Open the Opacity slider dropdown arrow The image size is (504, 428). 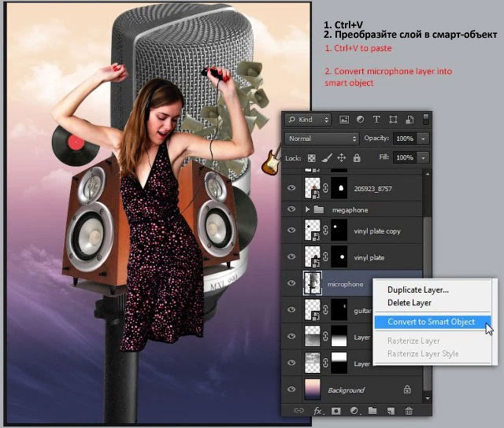tap(424, 138)
